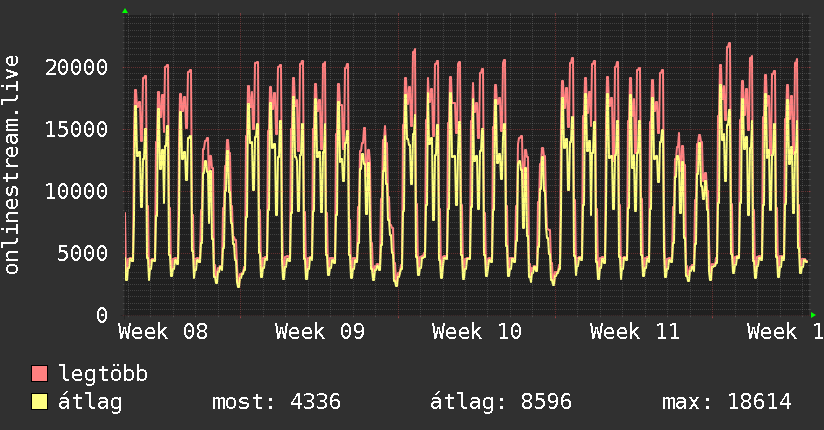Viewport: 824px width, 430px height.
Task: Click the green arrow ending the x-axis
Action: point(813,315)
